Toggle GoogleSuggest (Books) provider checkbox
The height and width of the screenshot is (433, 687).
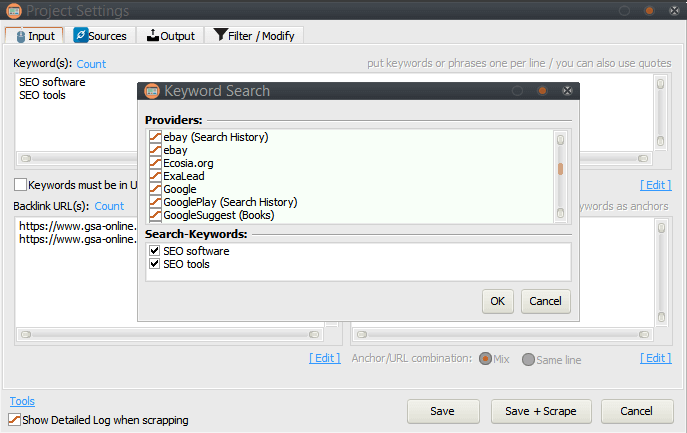[x=155, y=215]
